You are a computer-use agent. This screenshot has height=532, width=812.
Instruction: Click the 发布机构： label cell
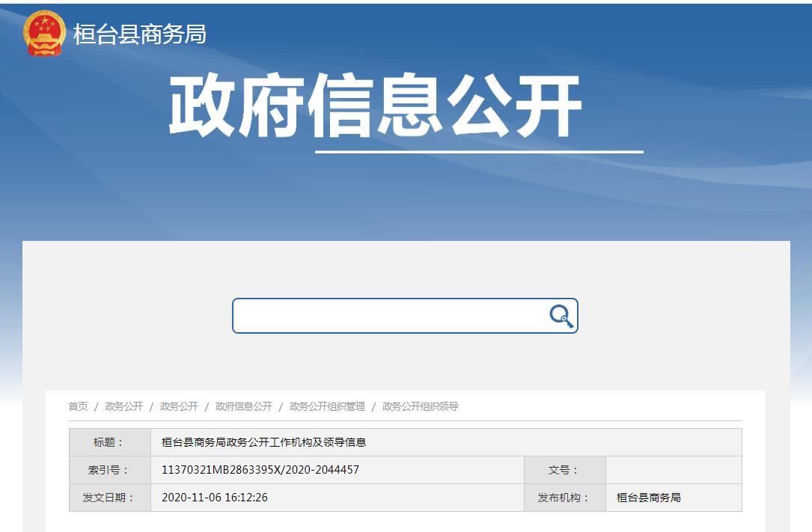tap(565, 498)
